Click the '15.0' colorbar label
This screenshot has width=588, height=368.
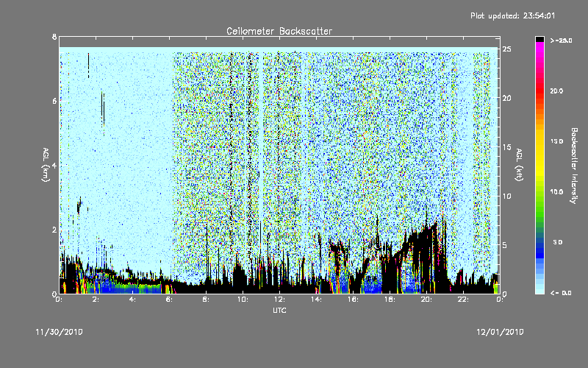coord(556,141)
